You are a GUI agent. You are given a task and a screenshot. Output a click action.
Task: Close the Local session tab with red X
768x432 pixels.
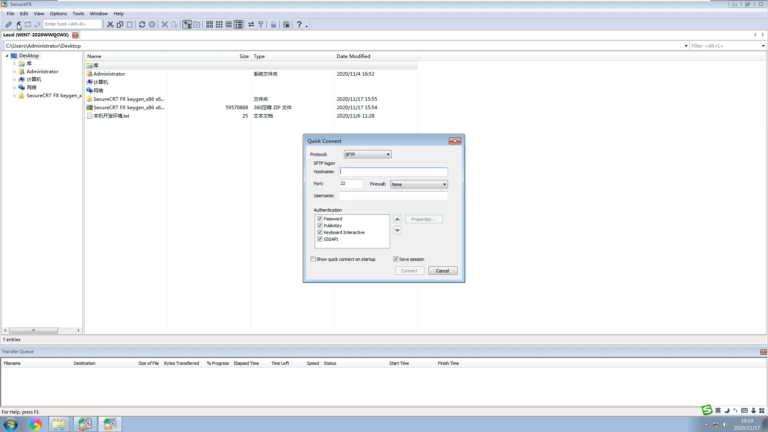(75, 35)
